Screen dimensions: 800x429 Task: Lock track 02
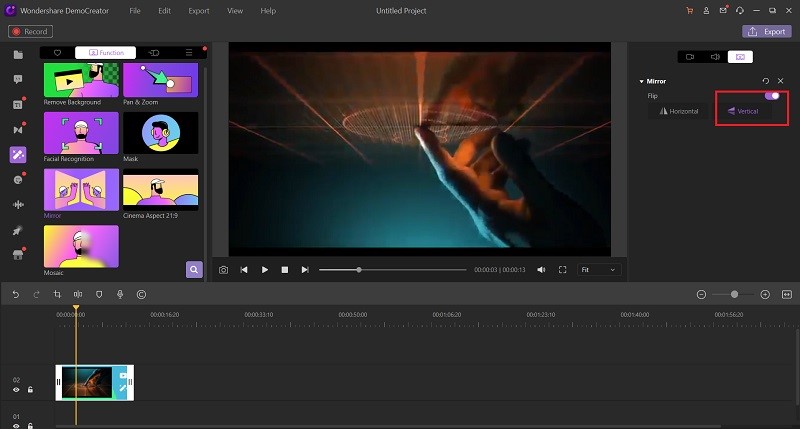click(x=31, y=390)
